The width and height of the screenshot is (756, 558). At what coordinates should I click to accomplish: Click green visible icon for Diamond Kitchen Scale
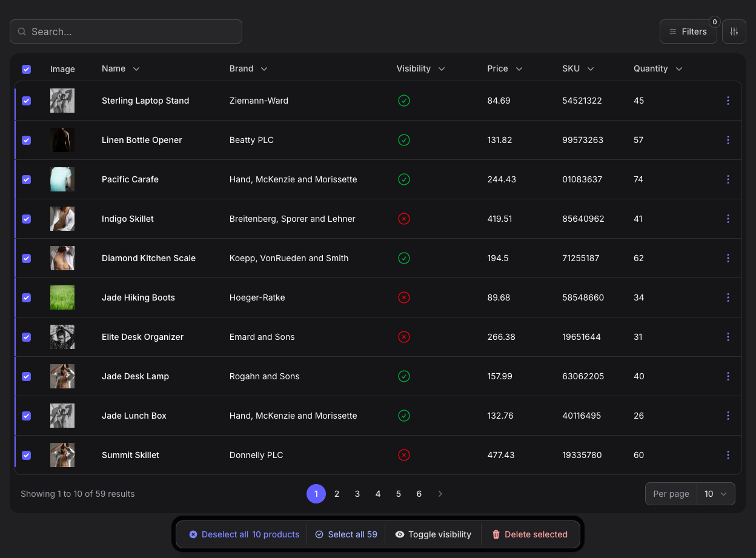coord(404,258)
